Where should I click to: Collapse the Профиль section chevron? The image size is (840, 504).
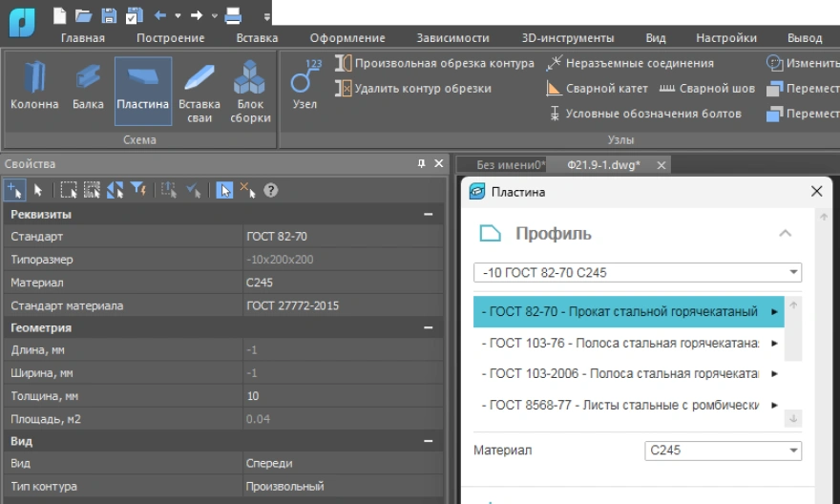point(785,234)
